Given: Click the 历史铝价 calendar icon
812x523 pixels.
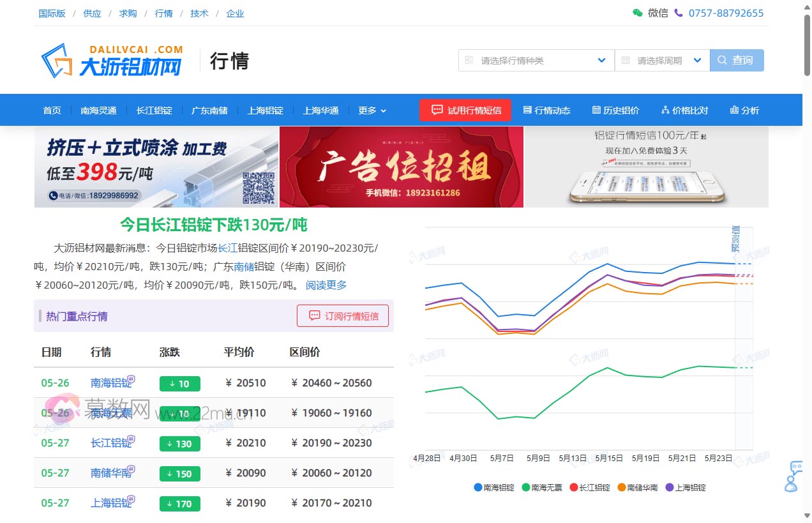Looking at the screenshot, I should point(597,110).
